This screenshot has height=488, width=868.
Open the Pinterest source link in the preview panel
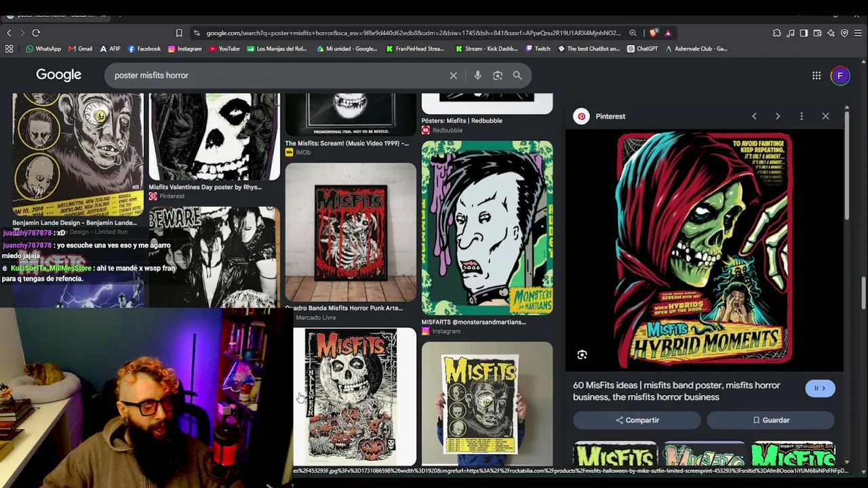pos(601,117)
